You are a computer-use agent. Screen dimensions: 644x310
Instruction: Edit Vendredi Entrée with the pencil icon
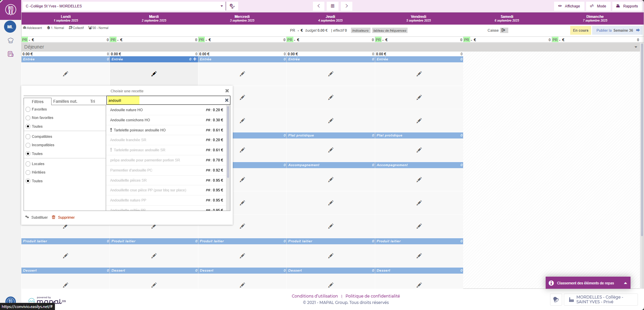419,74
